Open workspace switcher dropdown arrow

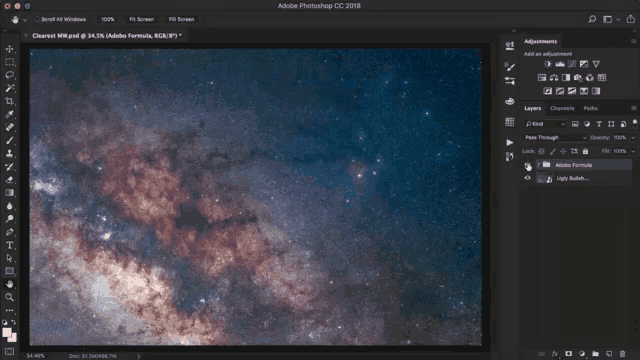618,20
